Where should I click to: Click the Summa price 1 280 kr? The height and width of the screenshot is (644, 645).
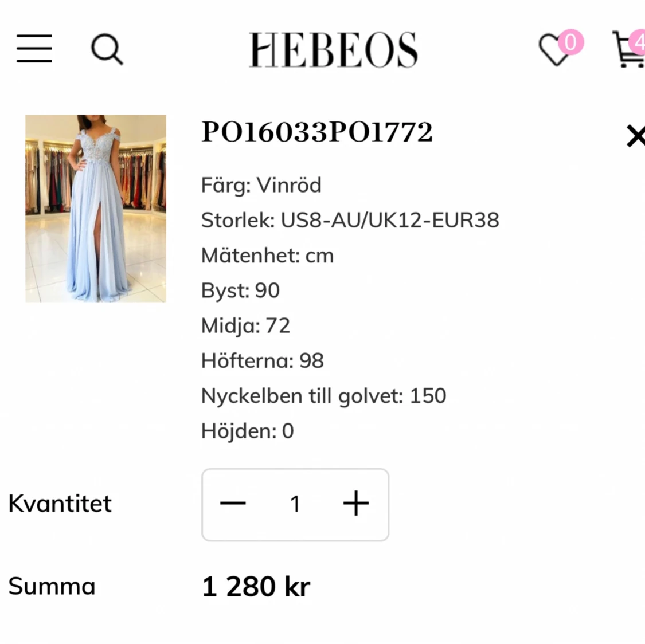(256, 587)
